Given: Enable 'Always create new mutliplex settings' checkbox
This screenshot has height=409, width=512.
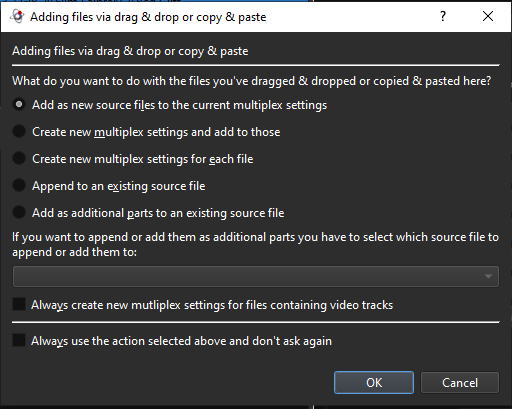Looking at the screenshot, I should [x=19, y=304].
